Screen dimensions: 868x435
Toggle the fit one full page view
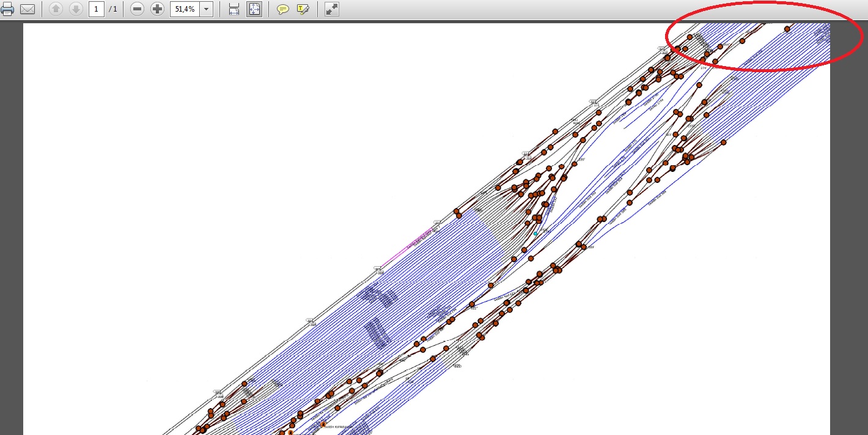click(254, 9)
